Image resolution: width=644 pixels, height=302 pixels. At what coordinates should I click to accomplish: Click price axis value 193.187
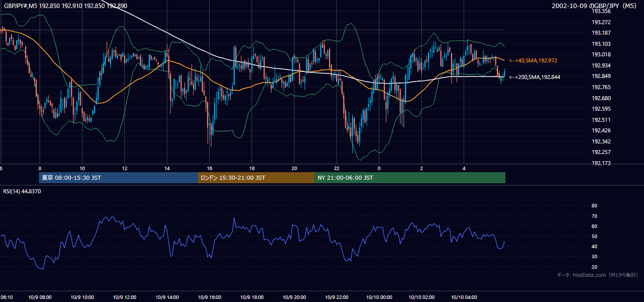click(x=601, y=33)
